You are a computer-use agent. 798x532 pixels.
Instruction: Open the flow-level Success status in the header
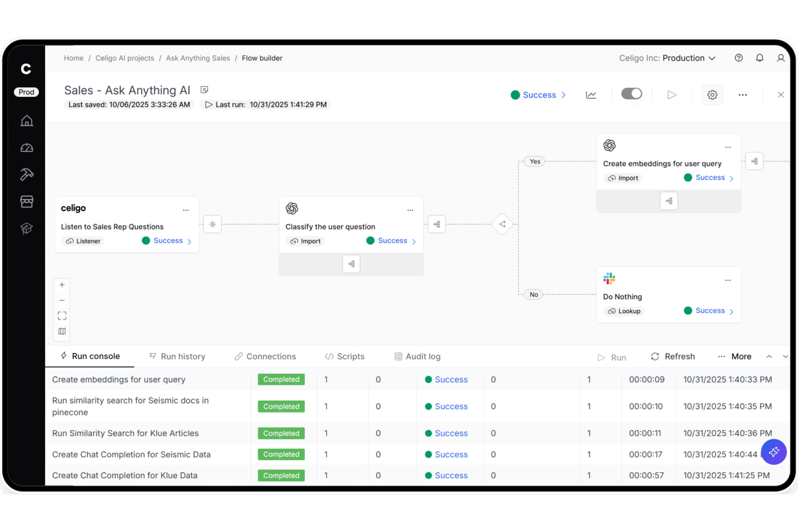point(538,95)
